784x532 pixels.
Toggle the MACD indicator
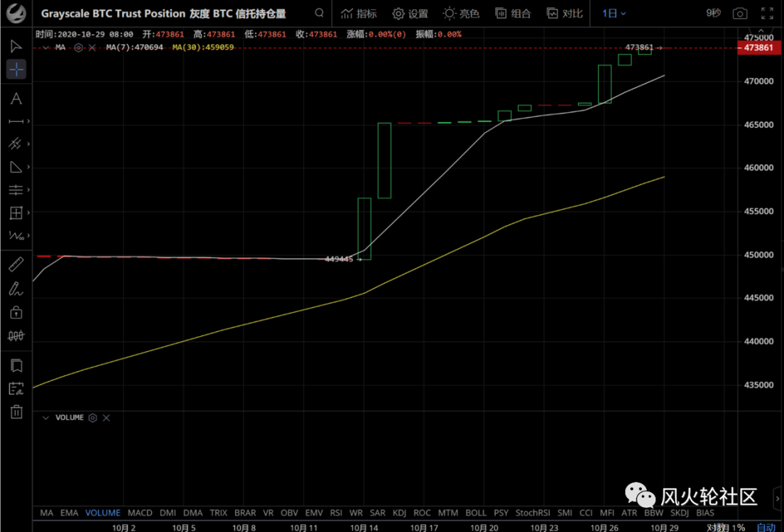(x=140, y=513)
